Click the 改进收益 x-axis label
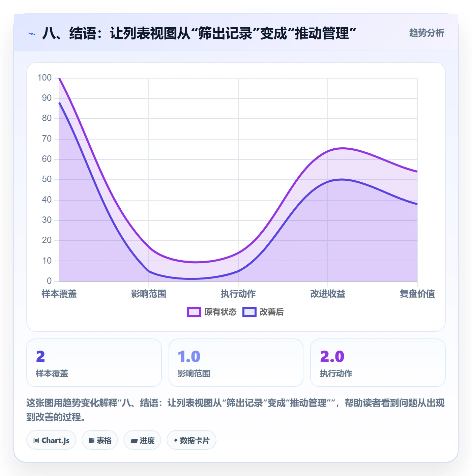 click(x=328, y=294)
